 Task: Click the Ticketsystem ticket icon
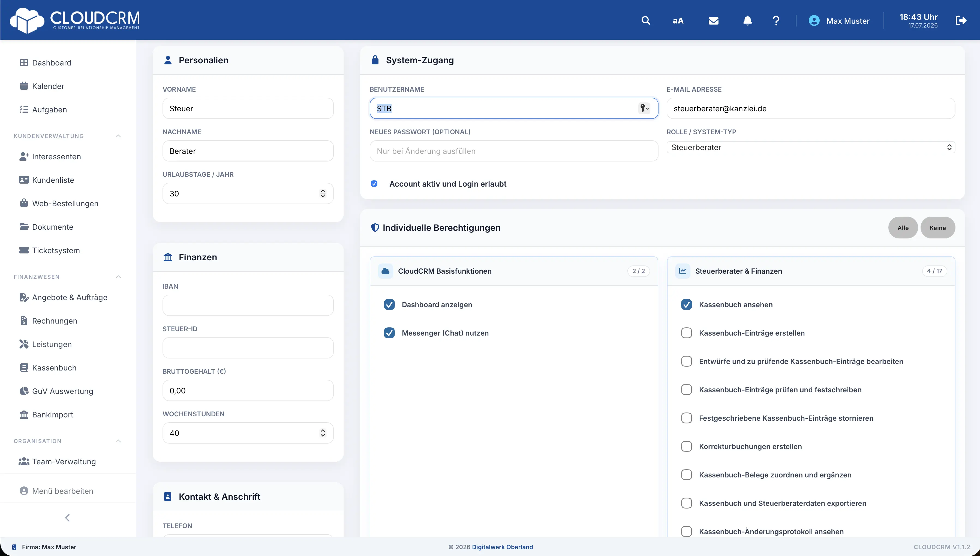point(24,250)
